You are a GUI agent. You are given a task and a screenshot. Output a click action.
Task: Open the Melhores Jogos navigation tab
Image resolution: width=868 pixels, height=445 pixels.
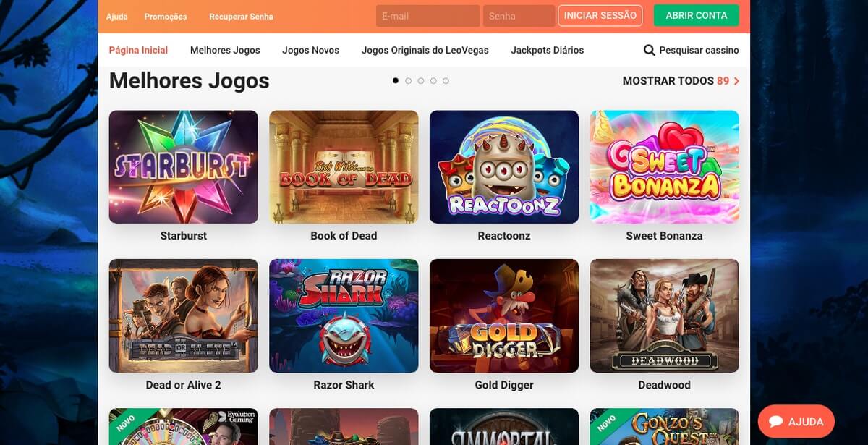point(225,50)
